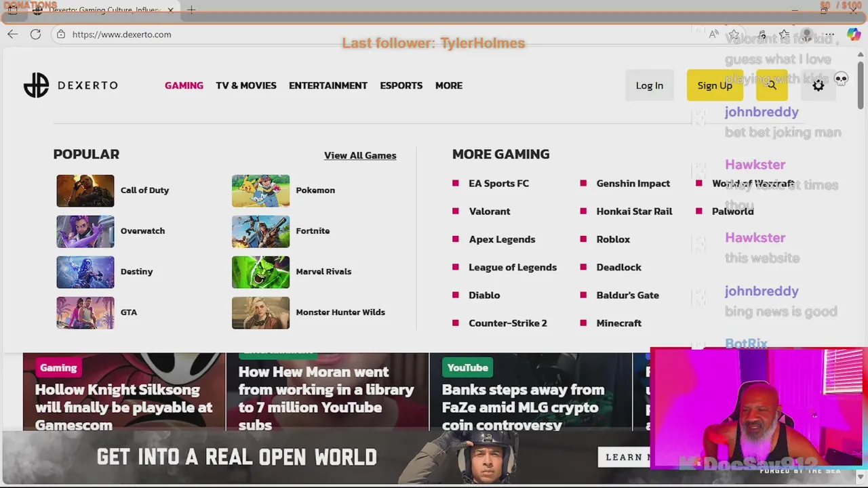Click the Marvel Rivals Hulk thumbnail
This screenshot has width=868, height=488.
click(260, 272)
